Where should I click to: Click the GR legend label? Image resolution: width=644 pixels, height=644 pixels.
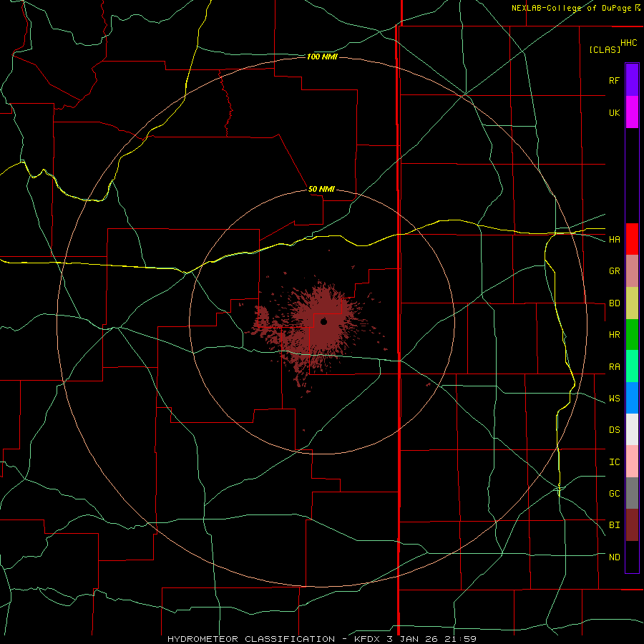click(x=614, y=271)
